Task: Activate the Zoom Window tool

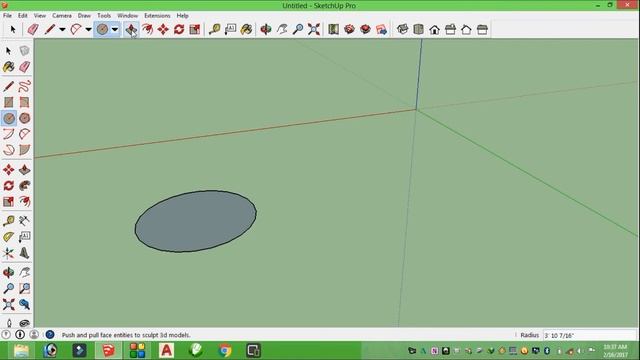Action: coord(24,289)
